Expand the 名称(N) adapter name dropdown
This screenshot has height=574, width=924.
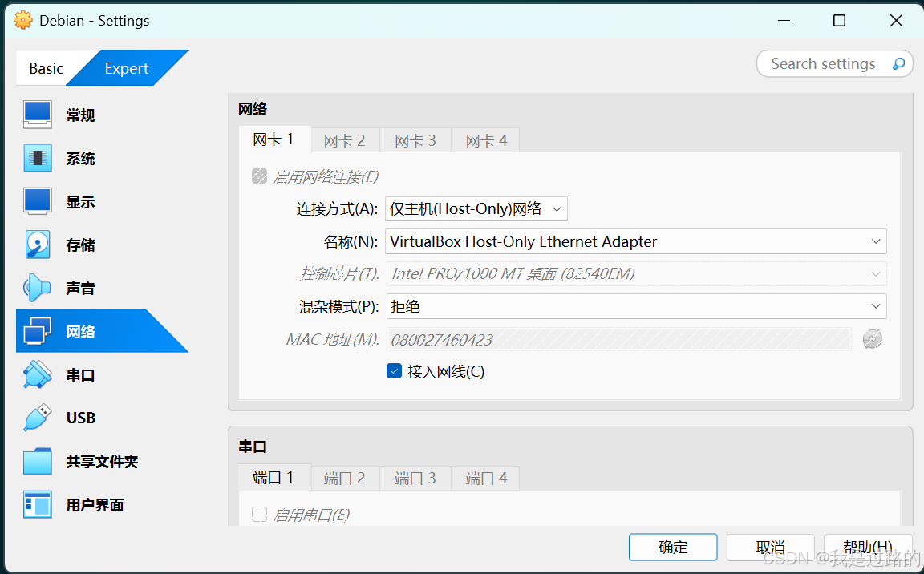(636, 241)
